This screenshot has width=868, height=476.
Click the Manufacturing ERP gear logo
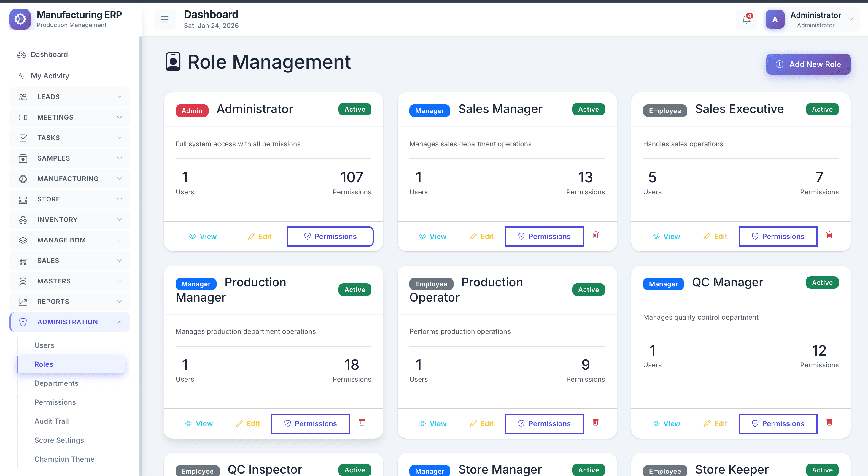tap(20, 19)
